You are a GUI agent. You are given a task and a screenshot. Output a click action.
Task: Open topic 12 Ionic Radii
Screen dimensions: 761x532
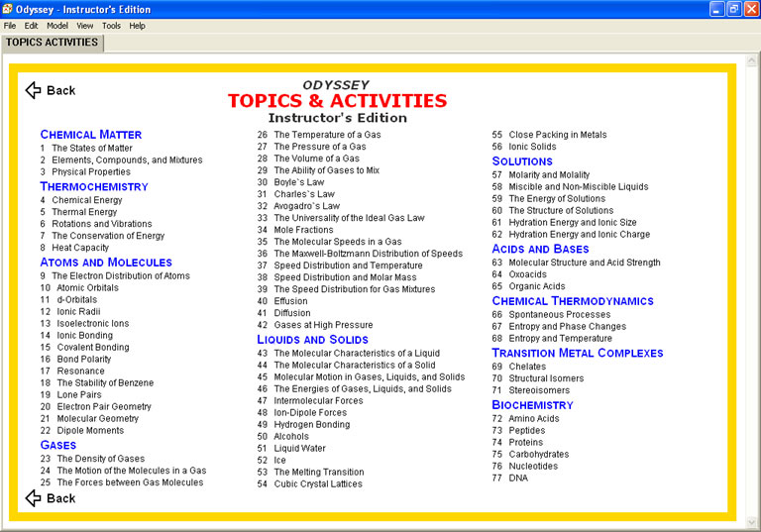click(70, 312)
